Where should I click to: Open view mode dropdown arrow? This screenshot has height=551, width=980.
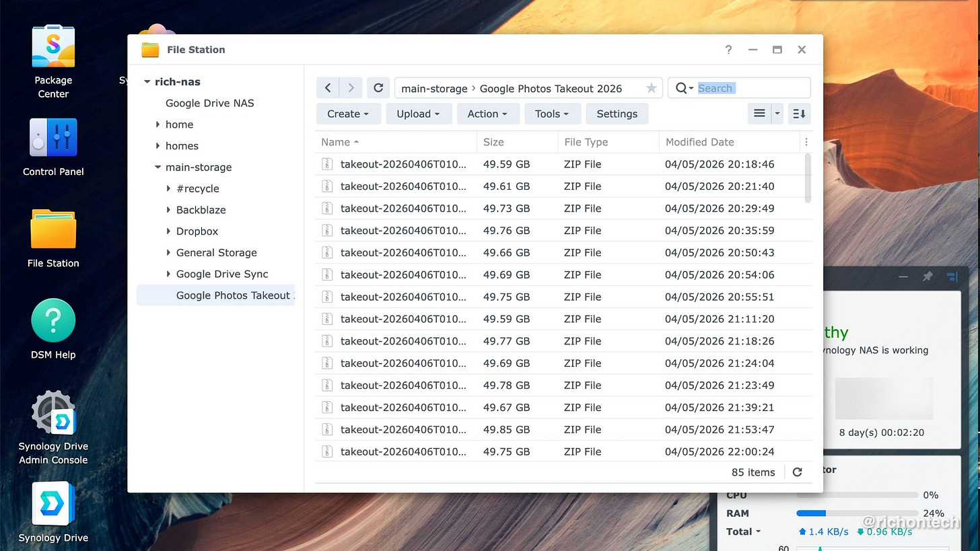point(777,114)
